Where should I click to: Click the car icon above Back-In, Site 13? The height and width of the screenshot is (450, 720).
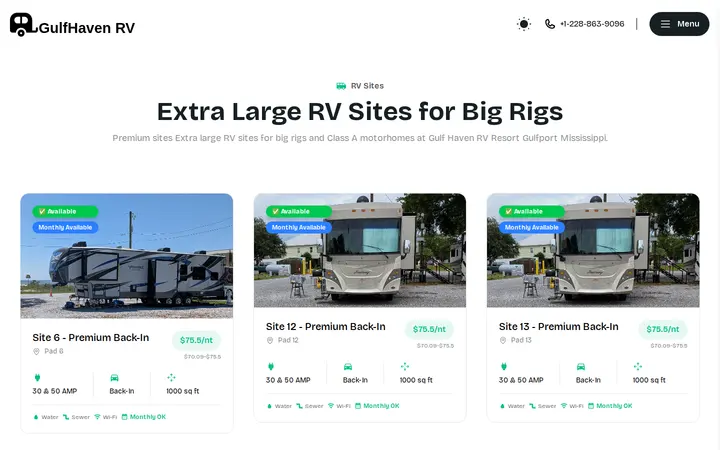[581, 366]
